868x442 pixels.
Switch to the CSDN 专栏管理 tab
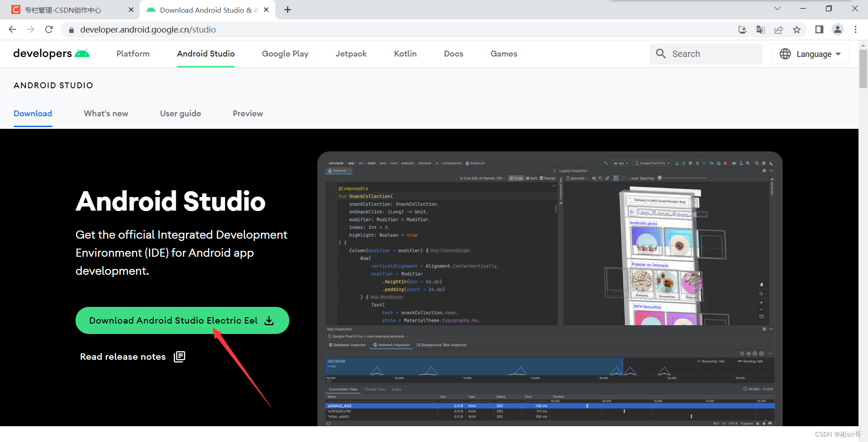(70, 10)
